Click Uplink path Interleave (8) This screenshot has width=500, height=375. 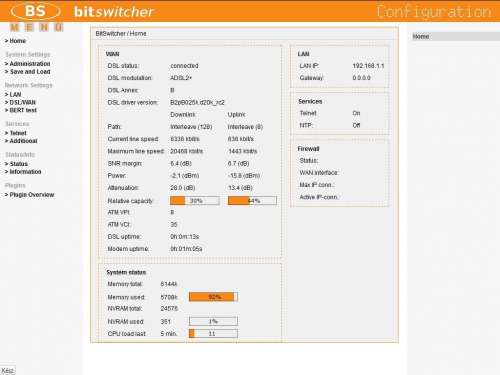pyautogui.click(x=245, y=127)
